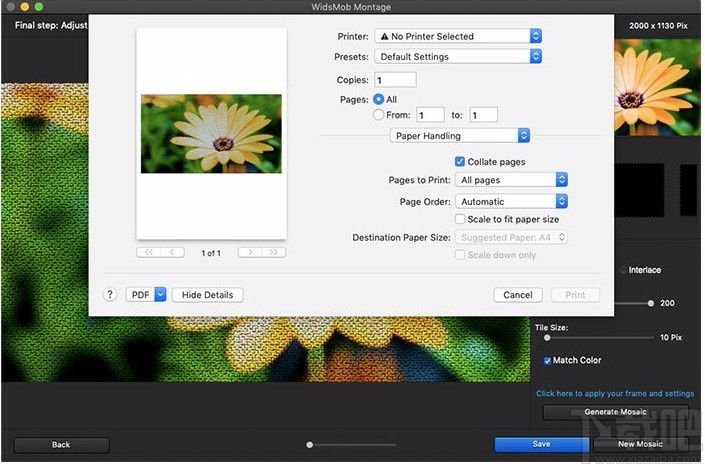Open the Page Order Automatic dropdown
This screenshot has width=705, height=464.
click(x=511, y=201)
